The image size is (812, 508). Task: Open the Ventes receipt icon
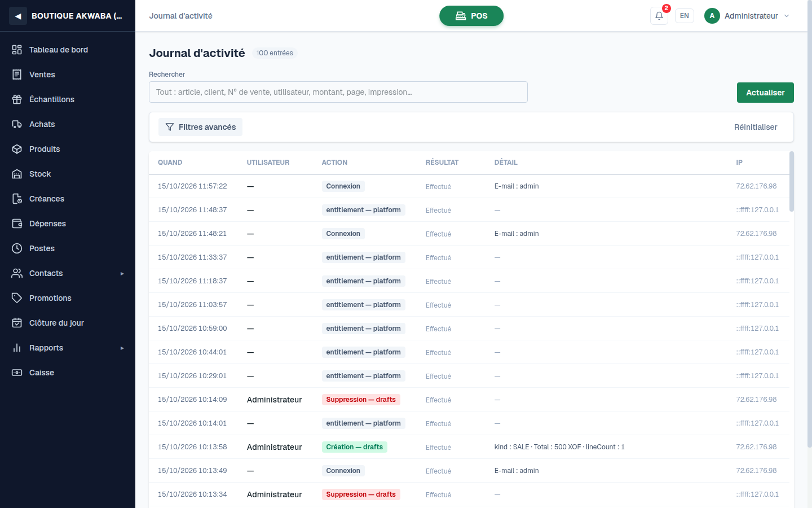point(17,75)
